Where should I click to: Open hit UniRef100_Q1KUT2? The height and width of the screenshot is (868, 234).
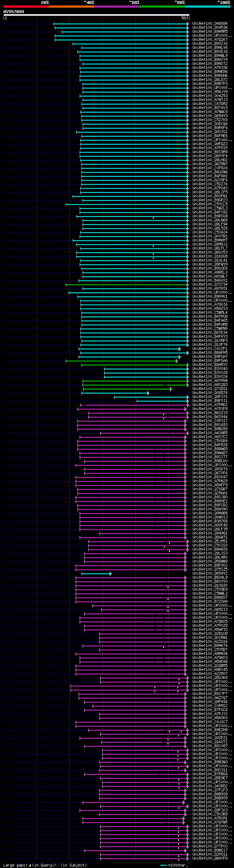click(x=210, y=742)
